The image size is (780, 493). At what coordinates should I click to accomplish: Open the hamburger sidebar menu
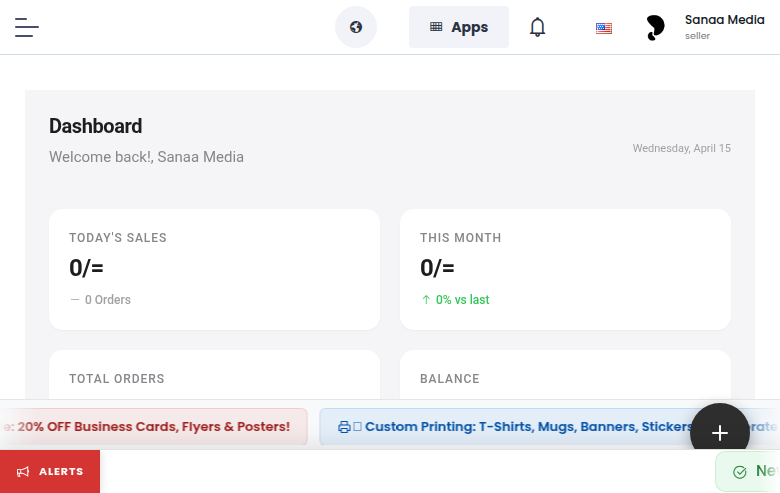click(x=27, y=27)
